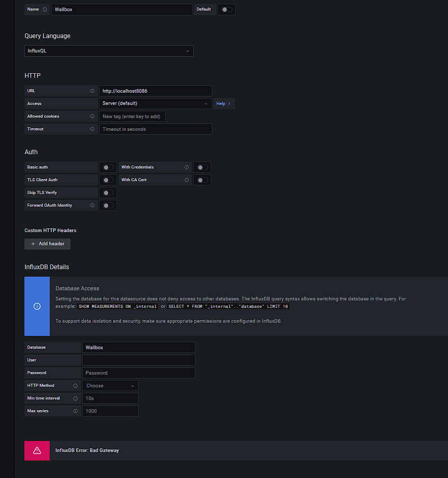
Task: Click the Min time interval info icon
Action: point(76,399)
